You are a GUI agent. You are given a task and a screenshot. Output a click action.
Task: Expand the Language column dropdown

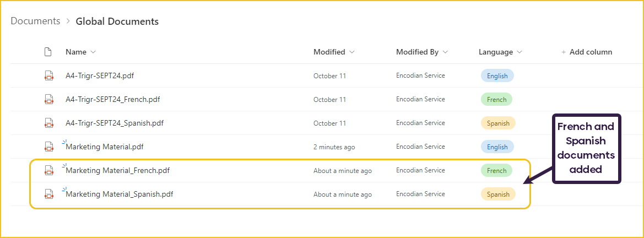(x=519, y=52)
